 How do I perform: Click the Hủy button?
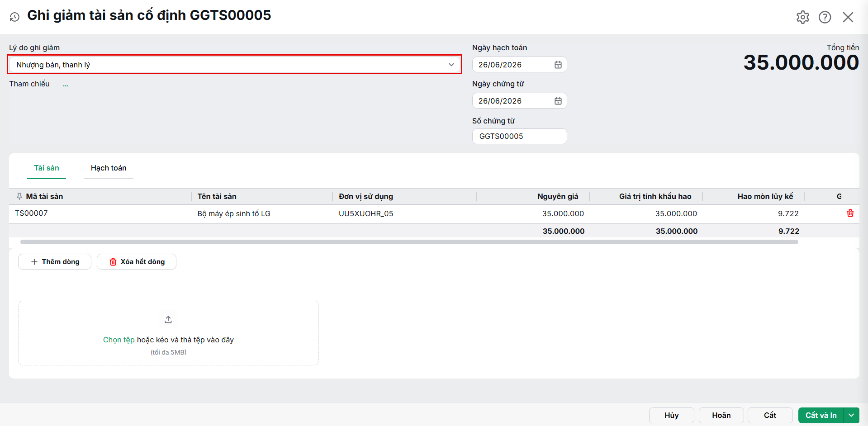point(672,415)
